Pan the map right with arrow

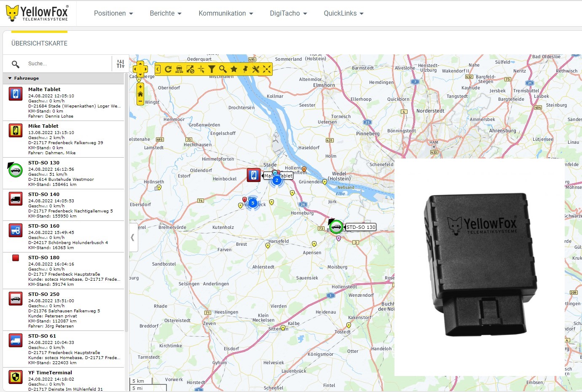[145, 69]
